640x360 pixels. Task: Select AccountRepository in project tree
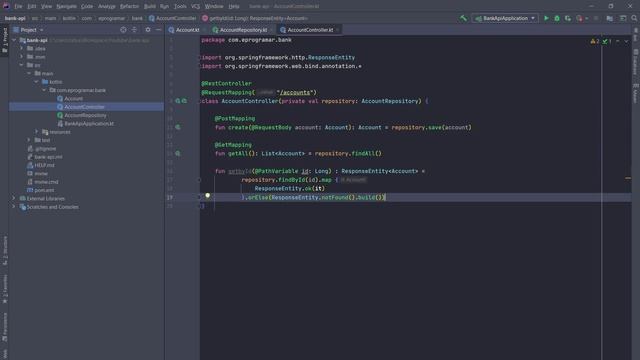click(85, 115)
